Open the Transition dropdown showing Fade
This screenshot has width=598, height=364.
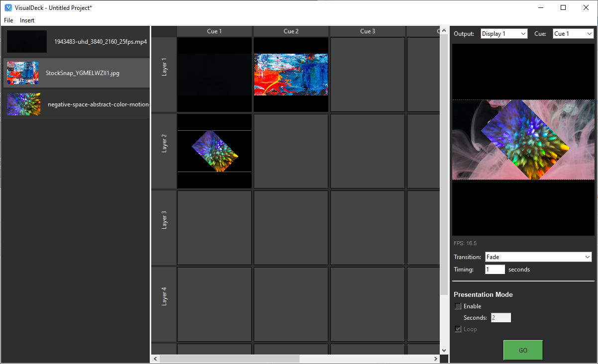[x=538, y=257]
